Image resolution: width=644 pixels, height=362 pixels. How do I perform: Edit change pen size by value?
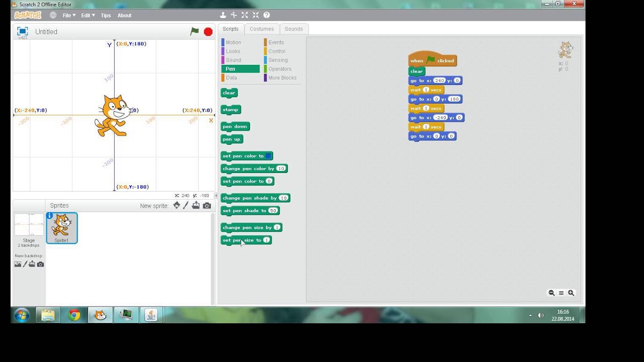click(277, 228)
